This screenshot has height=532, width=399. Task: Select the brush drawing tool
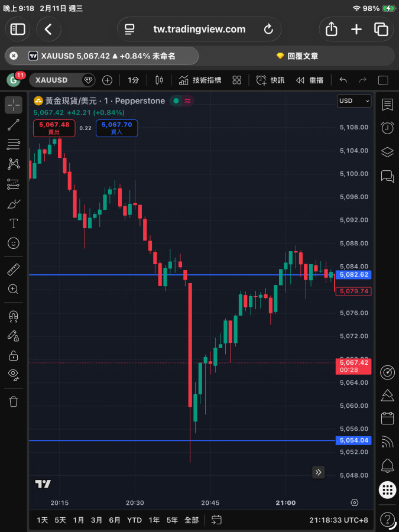pos(14,204)
